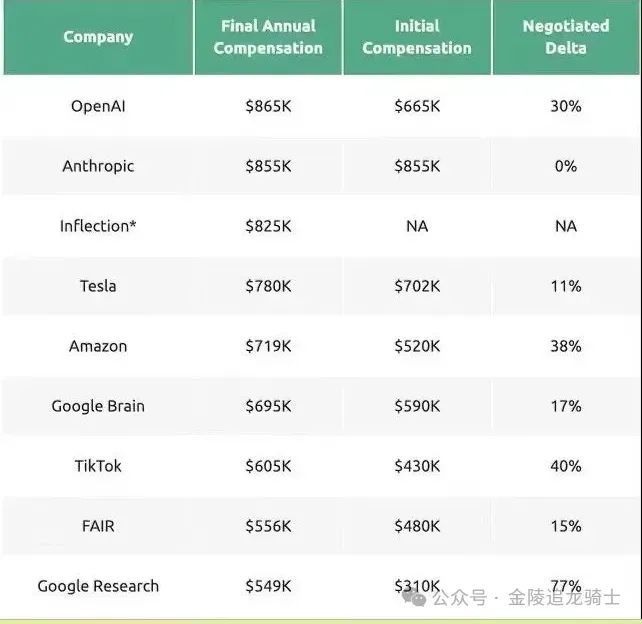Click the Initial Compensation column header

point(417,37)
